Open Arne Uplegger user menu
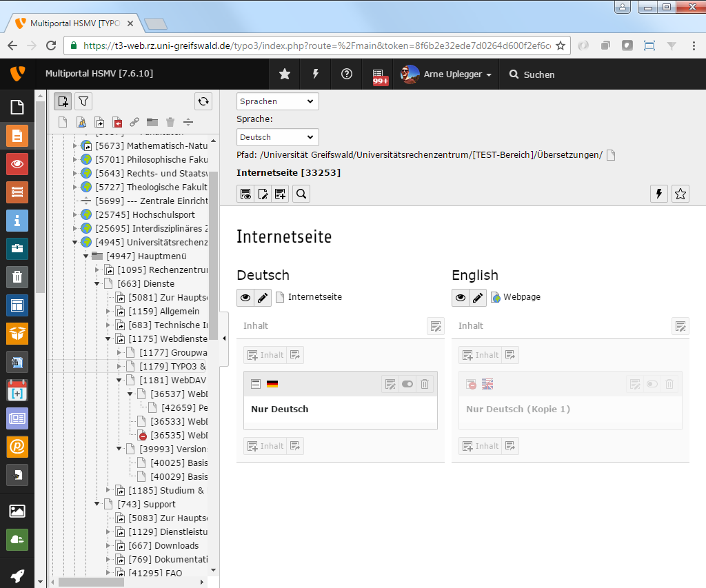The height and width of the screenshot is (588, 706). pyautogui.click(x=447, y=74)
